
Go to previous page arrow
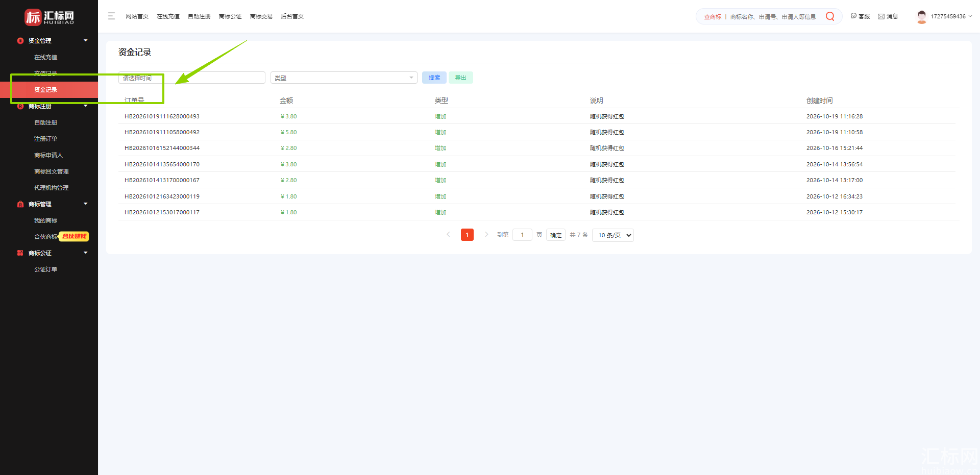tap(448, 235)
